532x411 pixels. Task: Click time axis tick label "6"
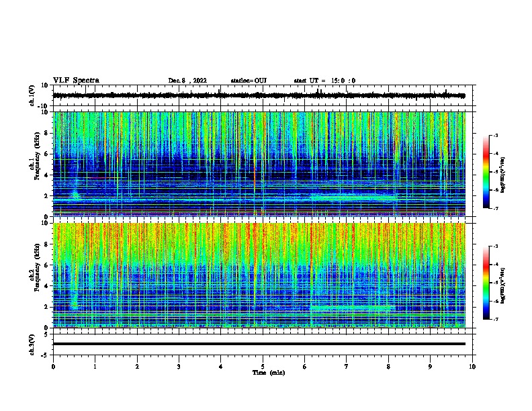305,367
